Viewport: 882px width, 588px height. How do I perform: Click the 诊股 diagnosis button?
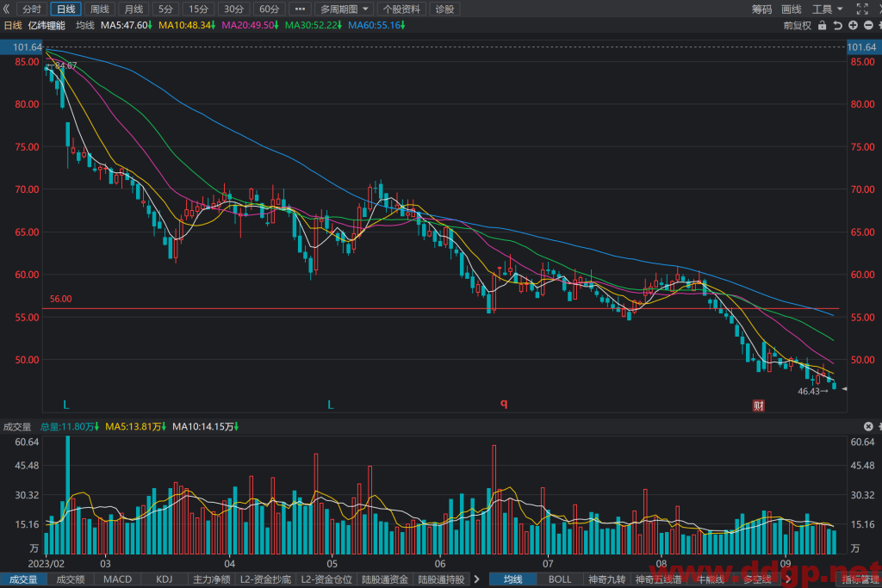tap(444, 9)
